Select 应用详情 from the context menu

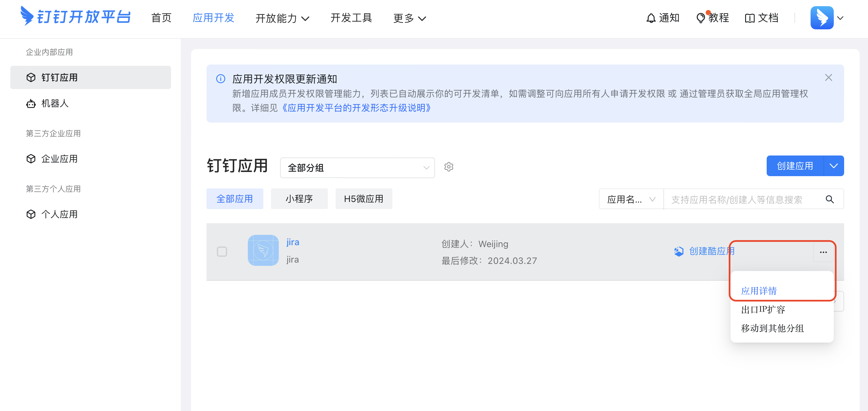pyautogui.click(x=759, y=291)
